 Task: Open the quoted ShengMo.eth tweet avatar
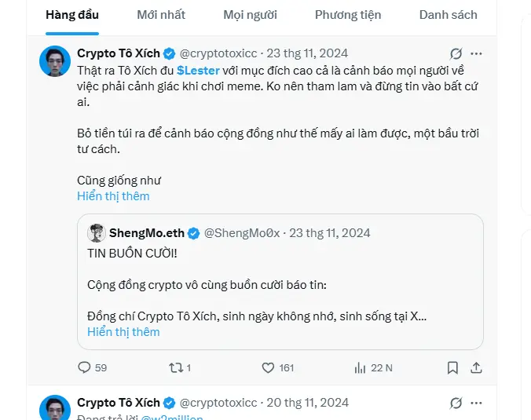[97, 233]
